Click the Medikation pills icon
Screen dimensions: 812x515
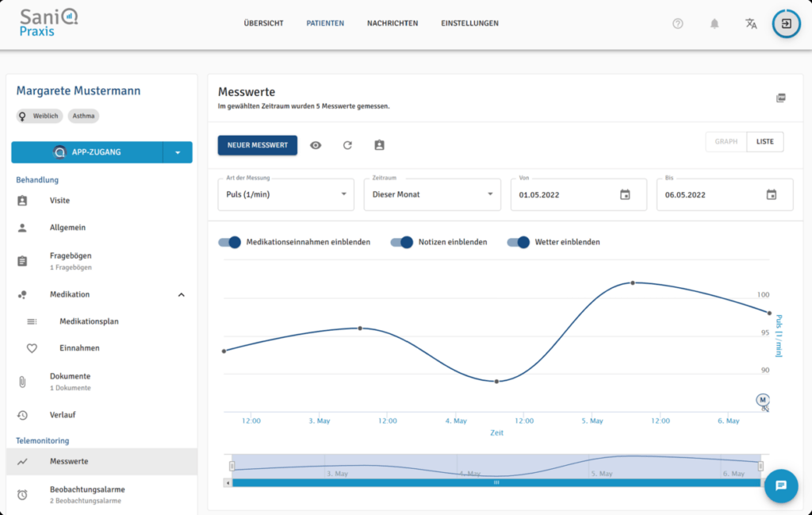point(22,294)
